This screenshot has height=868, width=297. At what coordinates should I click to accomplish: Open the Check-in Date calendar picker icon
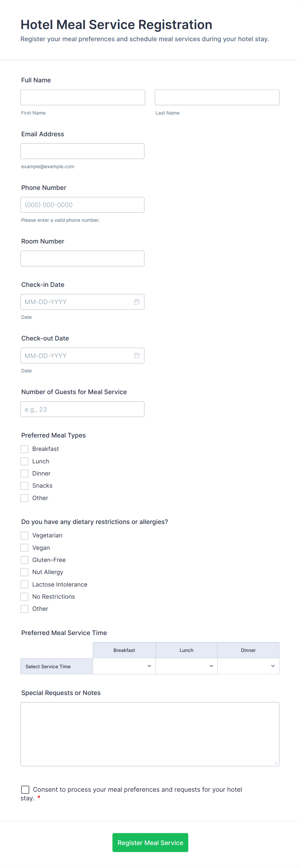coord(137,302)
